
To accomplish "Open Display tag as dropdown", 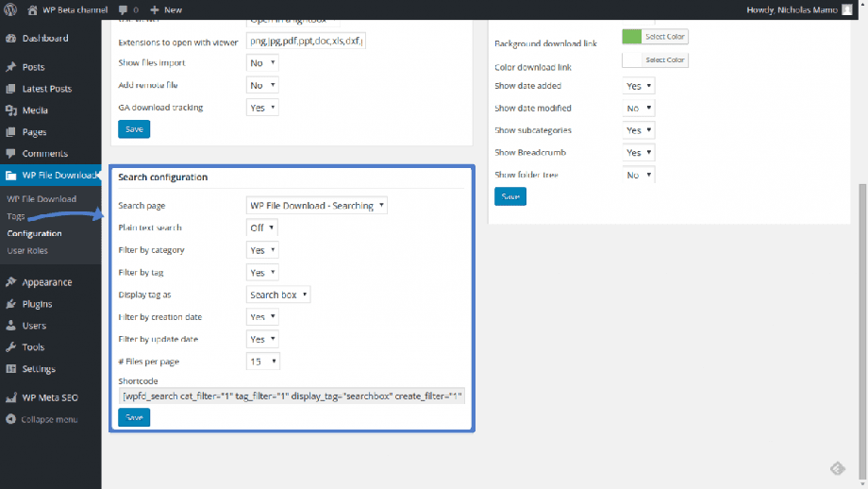I will [278, 295].
